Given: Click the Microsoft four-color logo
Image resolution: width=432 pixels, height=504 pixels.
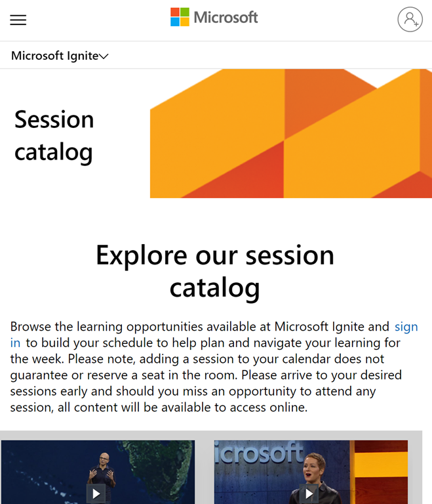Looking at the screenshot, I should click(x=180, y=18).
